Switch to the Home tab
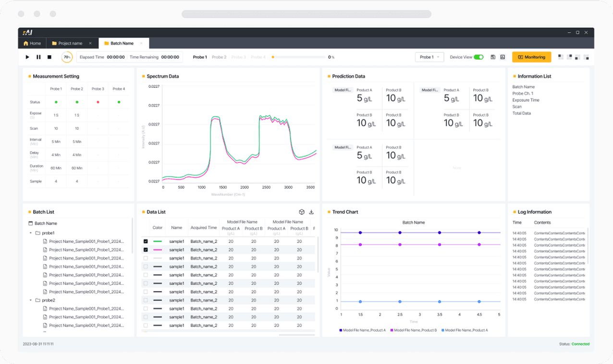Screen dimensions: 613x364 32,43
